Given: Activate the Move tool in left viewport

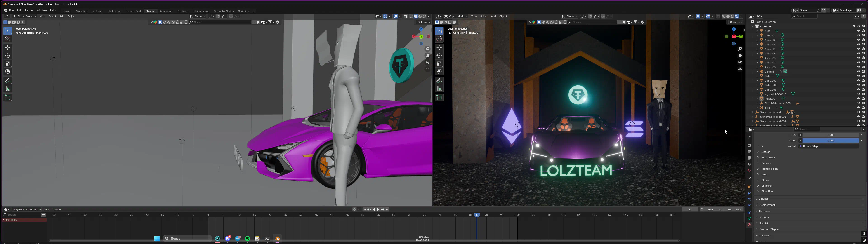Looking at the screenshot, I should (x=8, y=48).
